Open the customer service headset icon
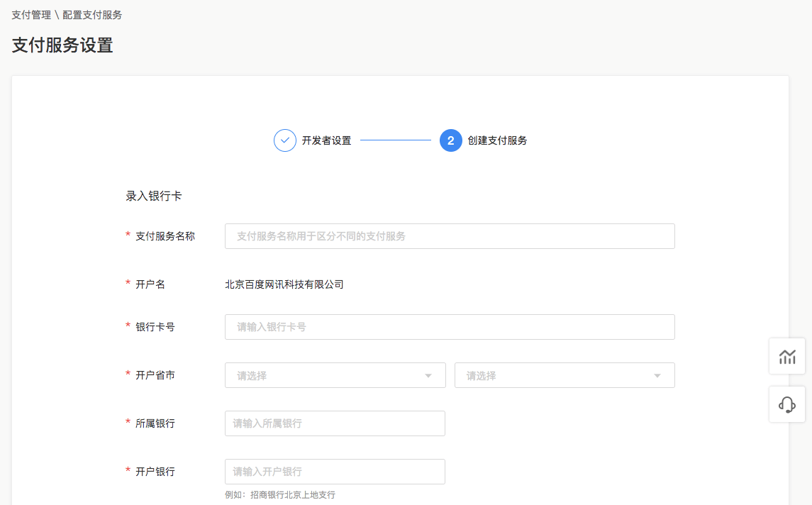 coord(786,404)
